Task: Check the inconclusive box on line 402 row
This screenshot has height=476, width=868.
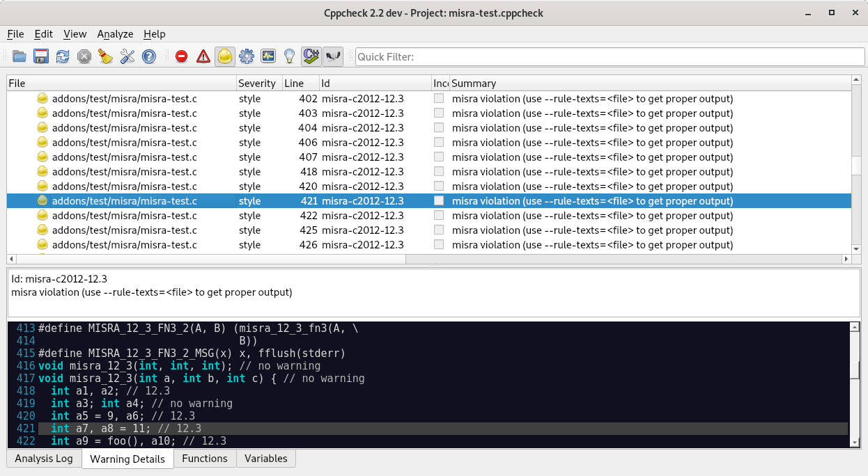Action: click(439, 99)
